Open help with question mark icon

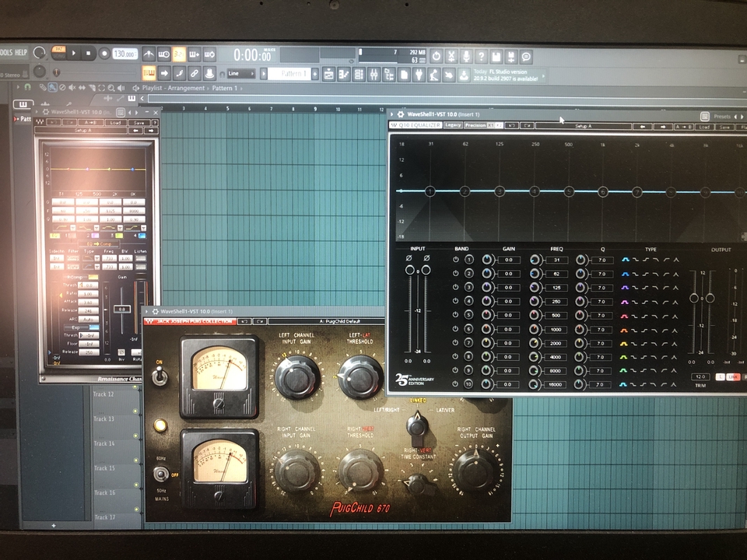(481, 57)
